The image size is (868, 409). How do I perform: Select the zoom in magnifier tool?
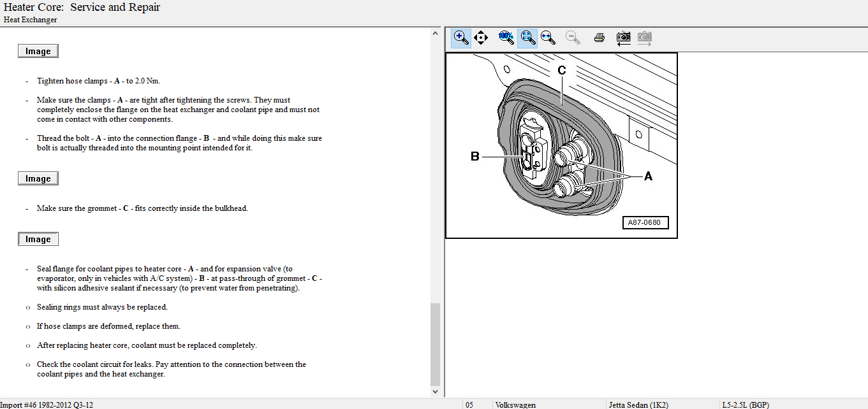click(461, 38)
